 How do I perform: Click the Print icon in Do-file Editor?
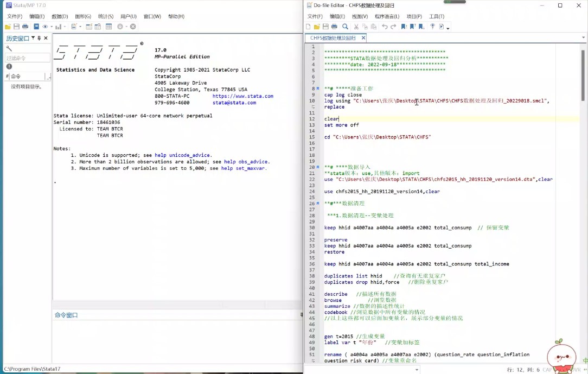[334, 27]
